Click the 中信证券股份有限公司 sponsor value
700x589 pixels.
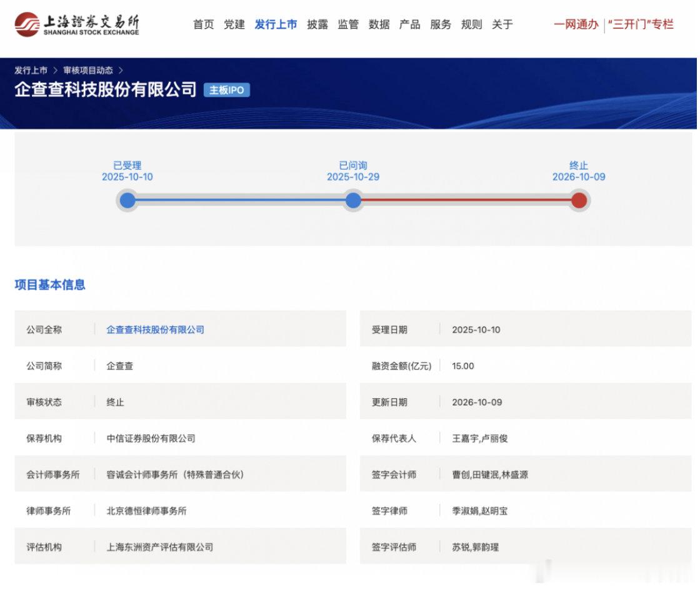click(151, 438)
